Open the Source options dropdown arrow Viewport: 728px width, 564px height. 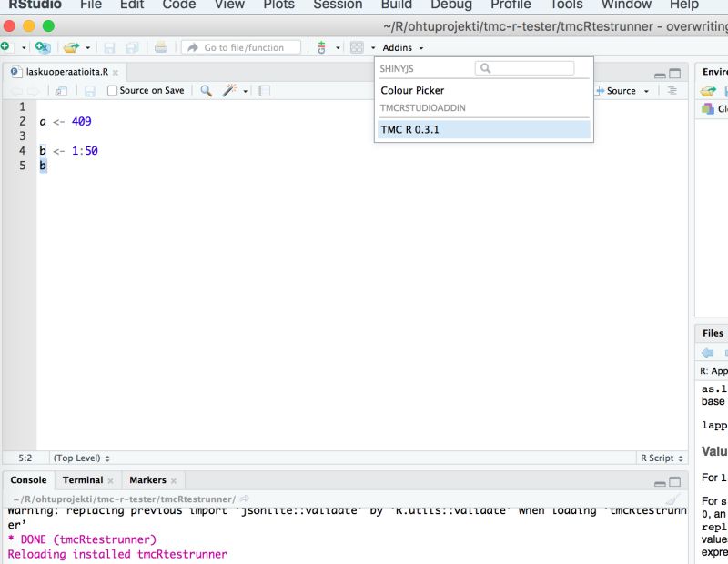click(x=646, y=91)
